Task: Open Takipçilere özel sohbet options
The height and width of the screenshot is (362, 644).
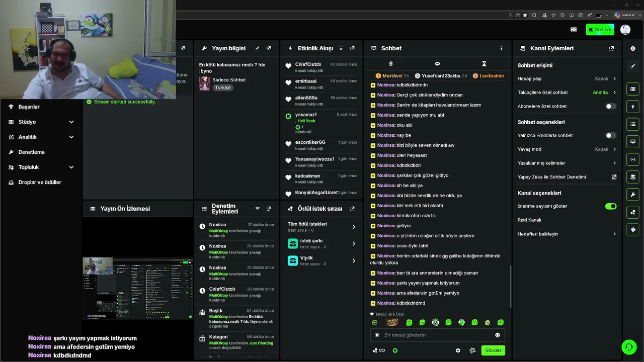Action: (x=567, y=93)
